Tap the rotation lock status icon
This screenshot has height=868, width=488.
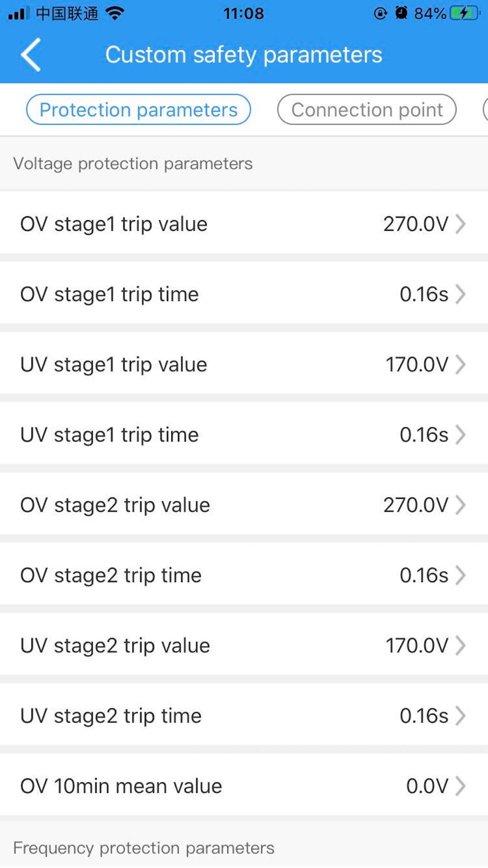click(x=380, y=13)
